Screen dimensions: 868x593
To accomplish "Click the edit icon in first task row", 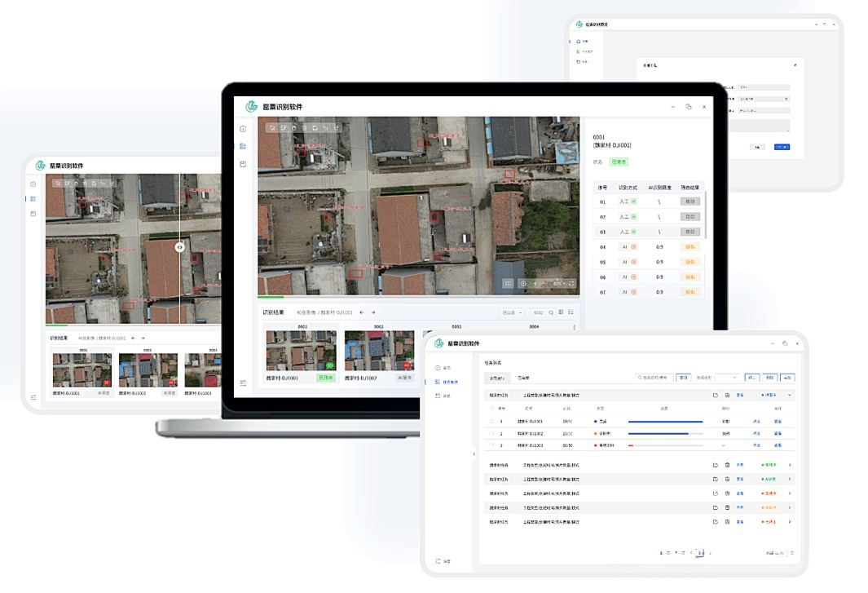I will pyautogui.click(x=715, y=395).
